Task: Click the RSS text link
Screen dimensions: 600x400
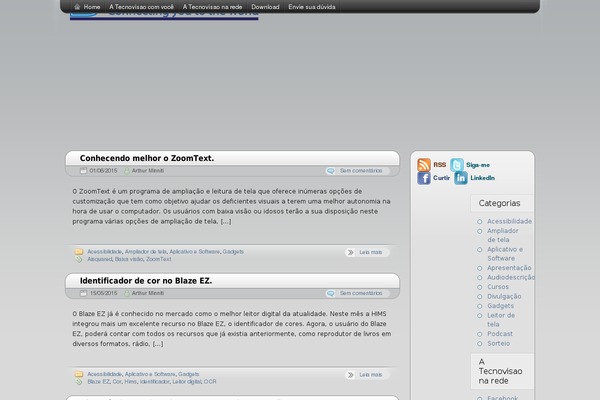Action: [440, 165]
